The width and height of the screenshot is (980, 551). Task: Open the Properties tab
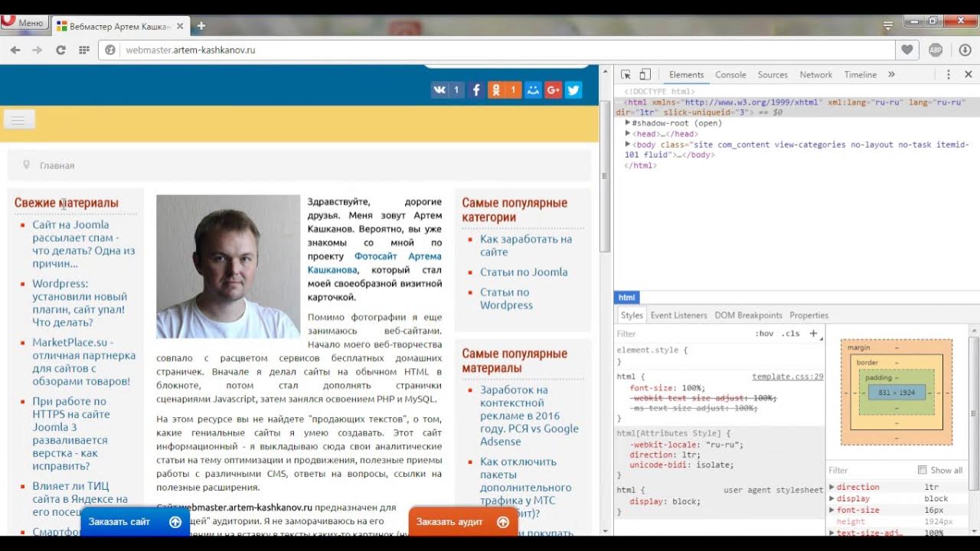[808, 315]
